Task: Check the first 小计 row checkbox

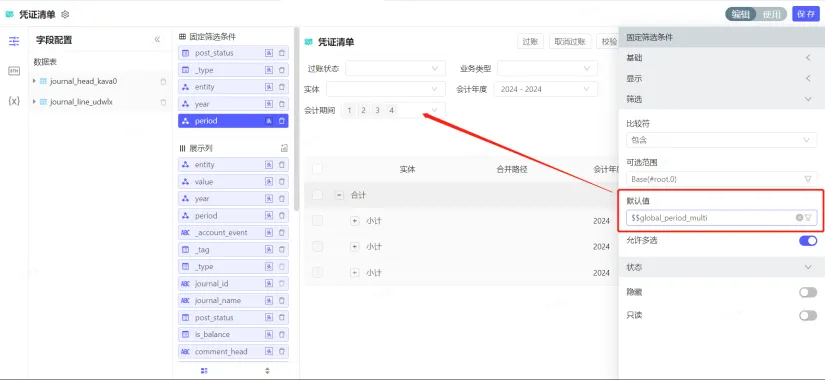Action: (317, 221)
